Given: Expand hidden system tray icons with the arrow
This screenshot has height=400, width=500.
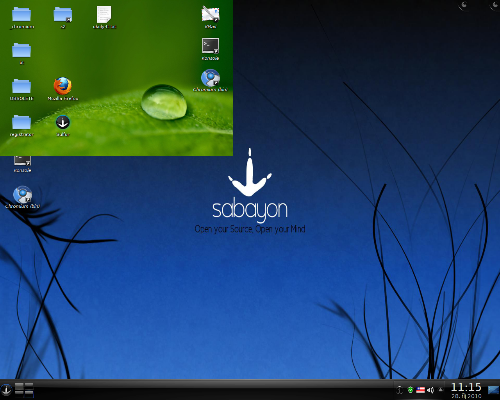Looking at the screenshot, I should pos(441,389).
